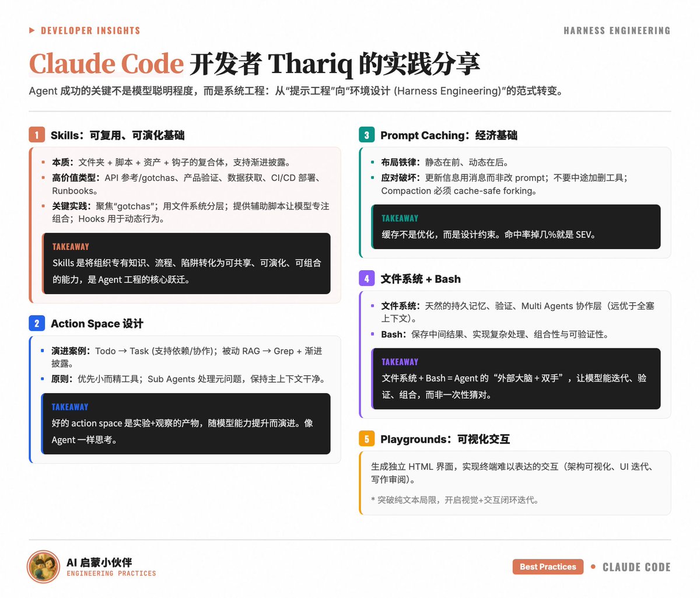700x598 pixels.
Task: Click the teal number 3 badge beside Prompt Caching
Action: pos(366,135)
